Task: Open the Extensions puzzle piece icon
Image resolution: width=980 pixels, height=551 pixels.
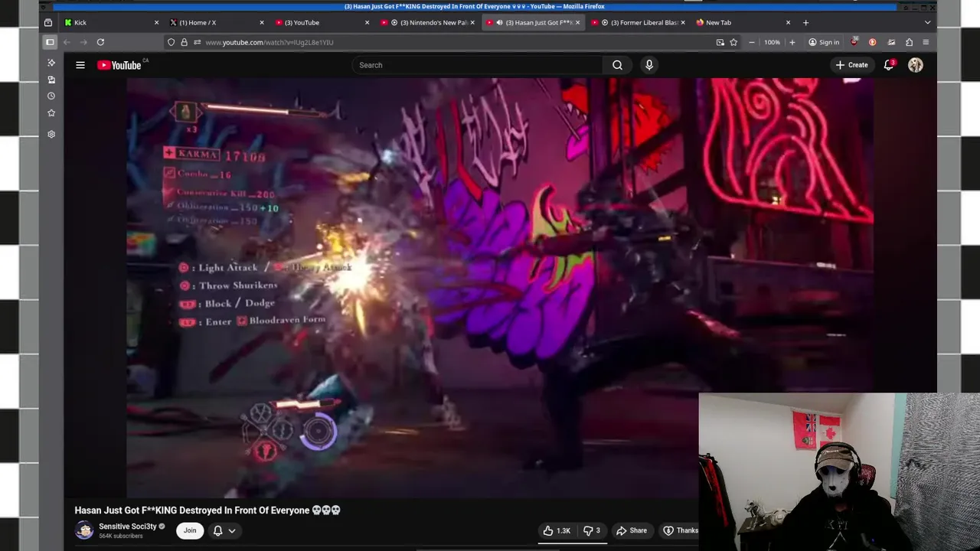Action: (x=909, y=42)
